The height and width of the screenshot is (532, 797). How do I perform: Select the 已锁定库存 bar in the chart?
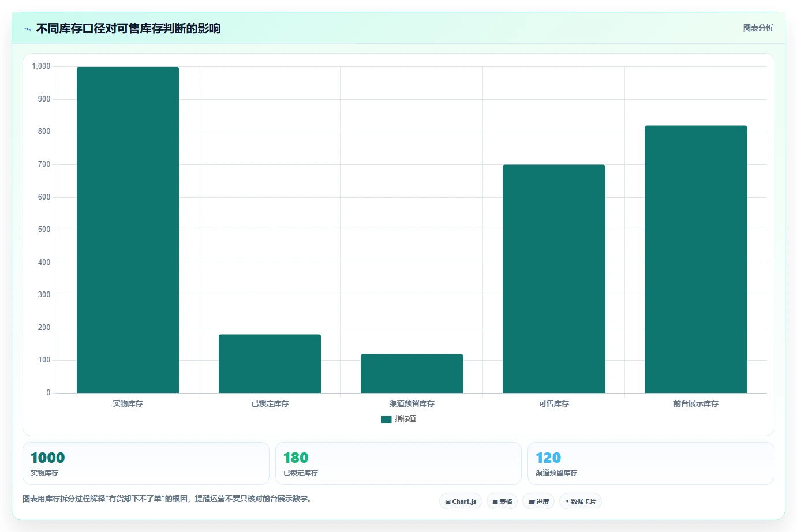[270, 364]
